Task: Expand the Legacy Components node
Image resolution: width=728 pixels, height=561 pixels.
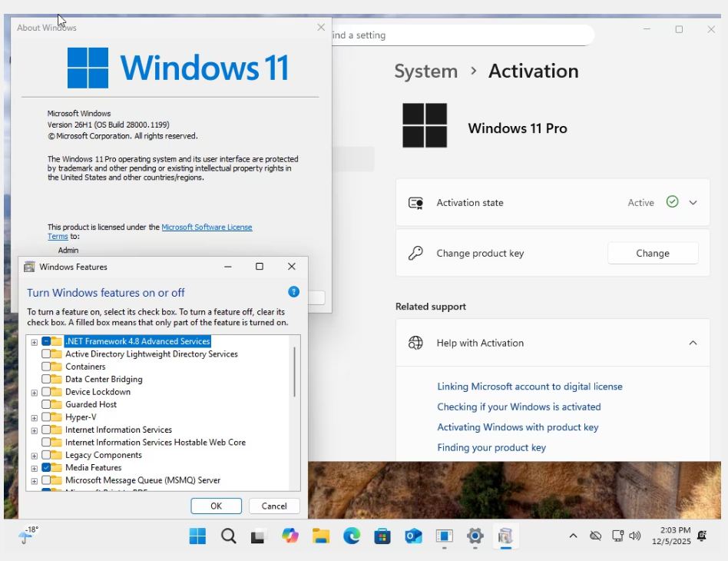Action: (35, 456)
